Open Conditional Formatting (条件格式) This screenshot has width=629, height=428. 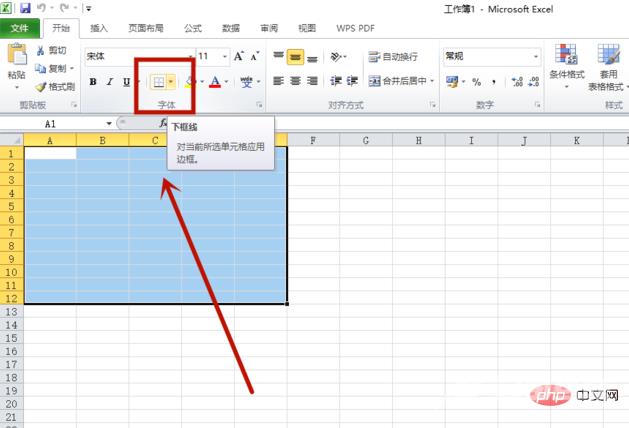(x=568, y=65)
